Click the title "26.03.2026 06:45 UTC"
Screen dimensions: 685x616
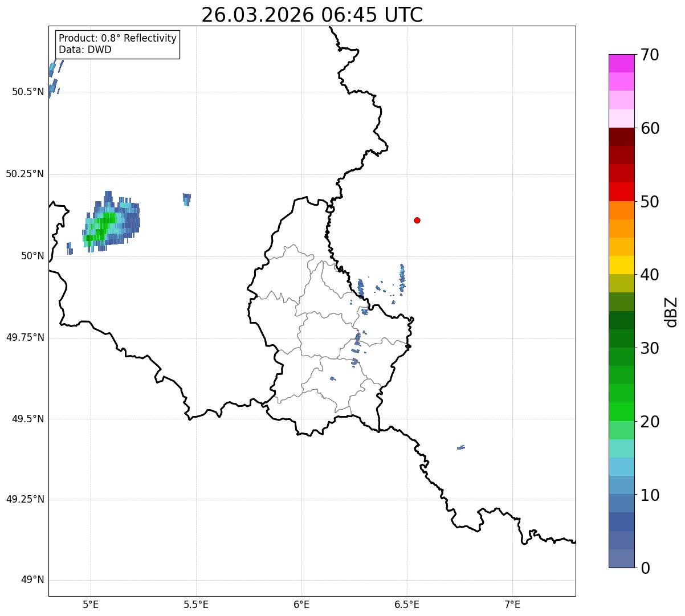[x=312, y=15]
